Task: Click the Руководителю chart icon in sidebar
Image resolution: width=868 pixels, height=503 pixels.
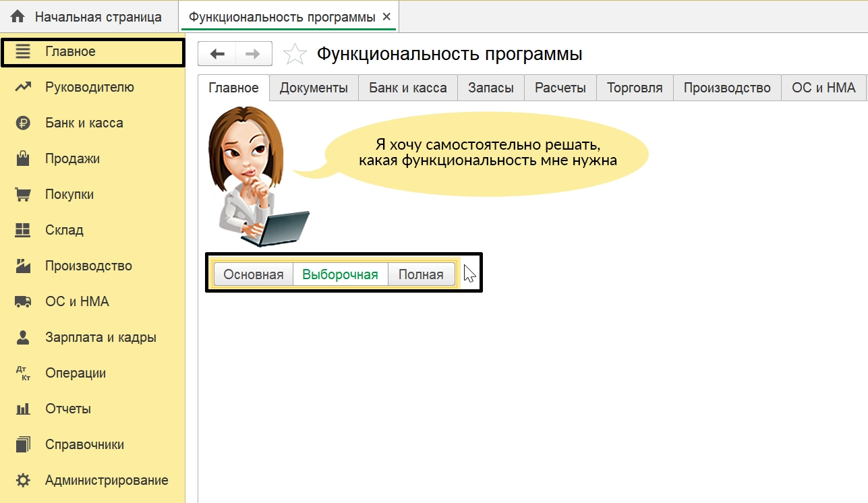Action: (x=24, y=87)
